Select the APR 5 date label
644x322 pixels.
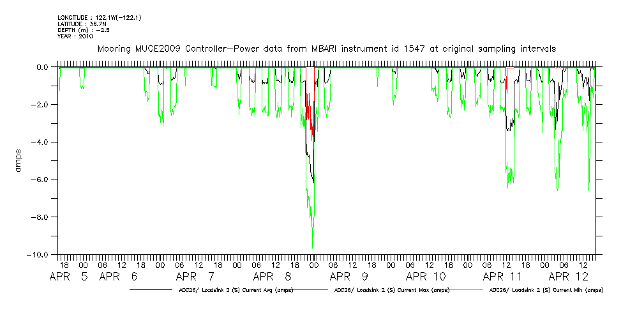tap(70, 277)
